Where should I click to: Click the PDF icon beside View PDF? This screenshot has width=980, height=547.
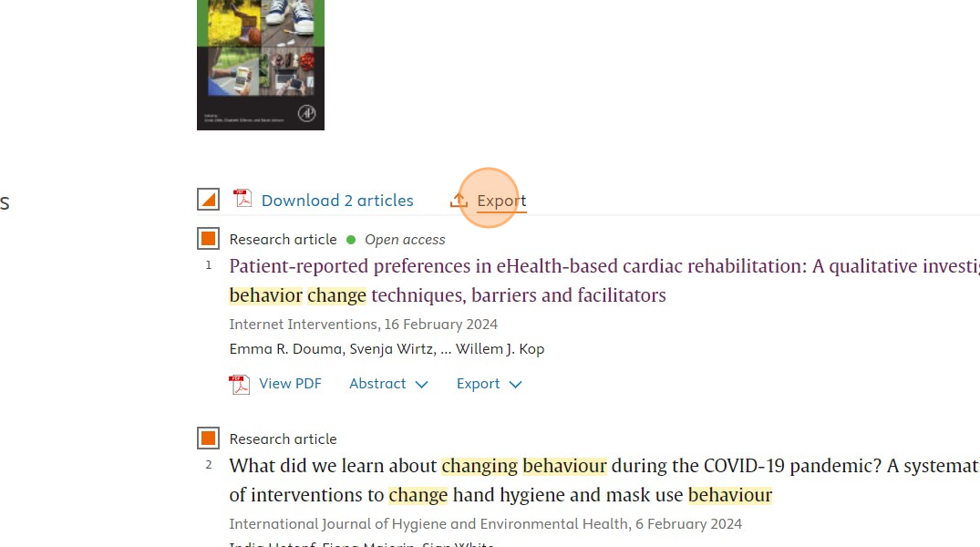pyautogui.click(x=239, y=384)
